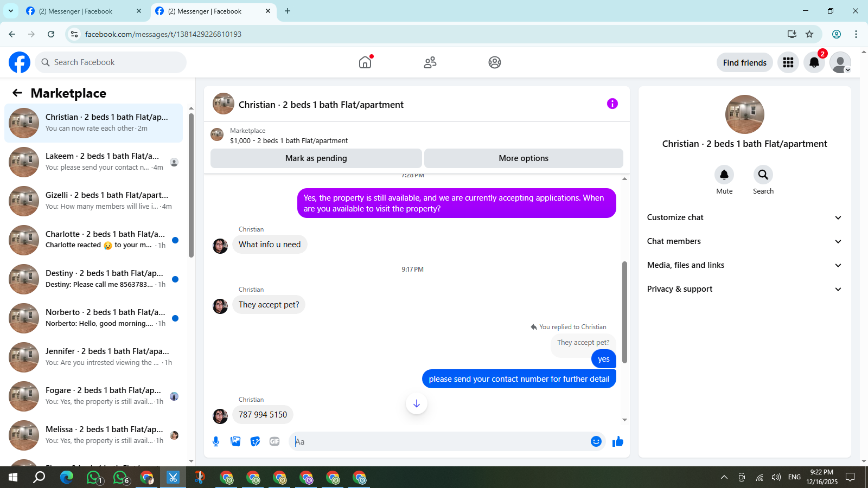
Task: Bookmark this page with the star icon
Action: (809, 34)
